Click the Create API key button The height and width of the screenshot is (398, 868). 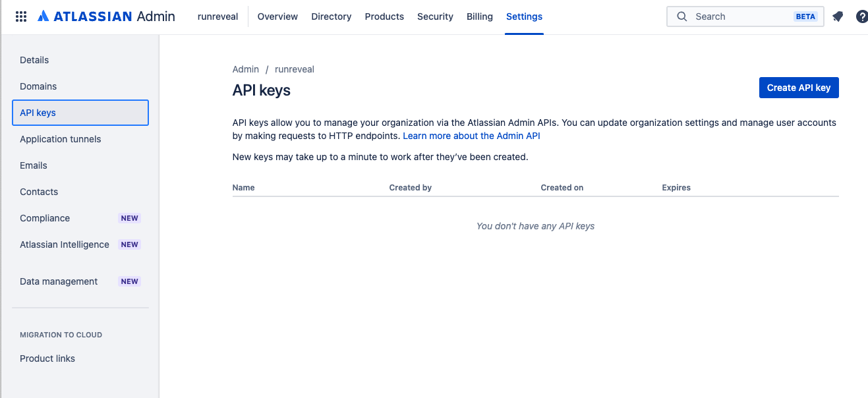[x=799, y=87]
